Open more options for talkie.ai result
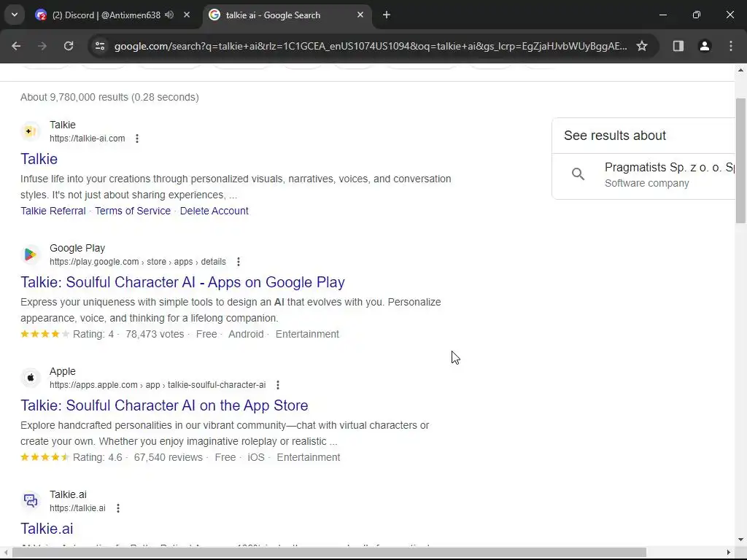This screenshot has width=747, height=560. coord(118,508)
